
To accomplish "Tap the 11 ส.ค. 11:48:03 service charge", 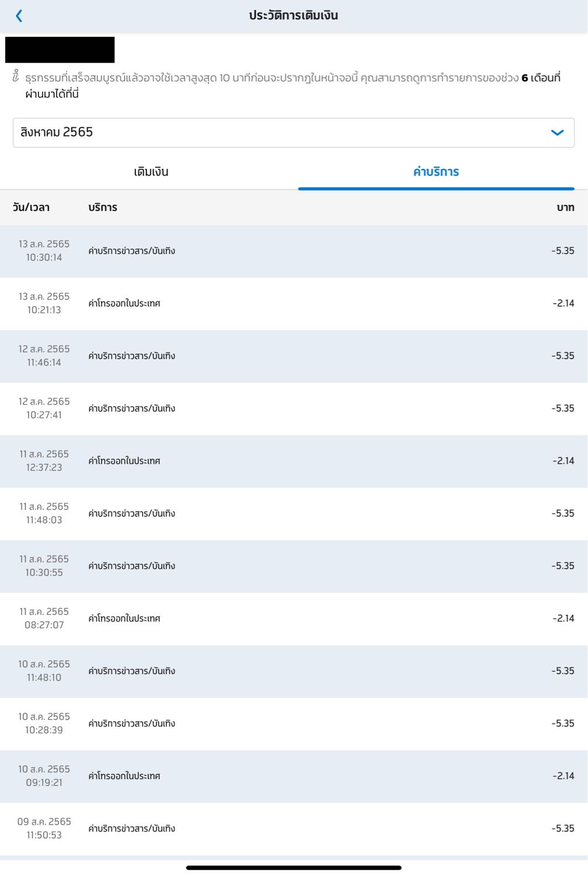I will [293, 514].
